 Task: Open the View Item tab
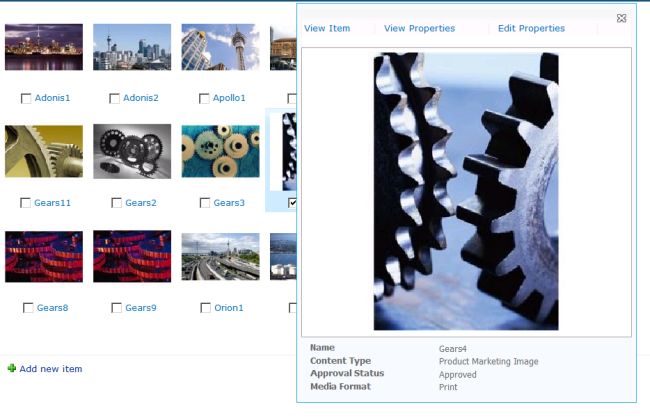coord(327,28)
